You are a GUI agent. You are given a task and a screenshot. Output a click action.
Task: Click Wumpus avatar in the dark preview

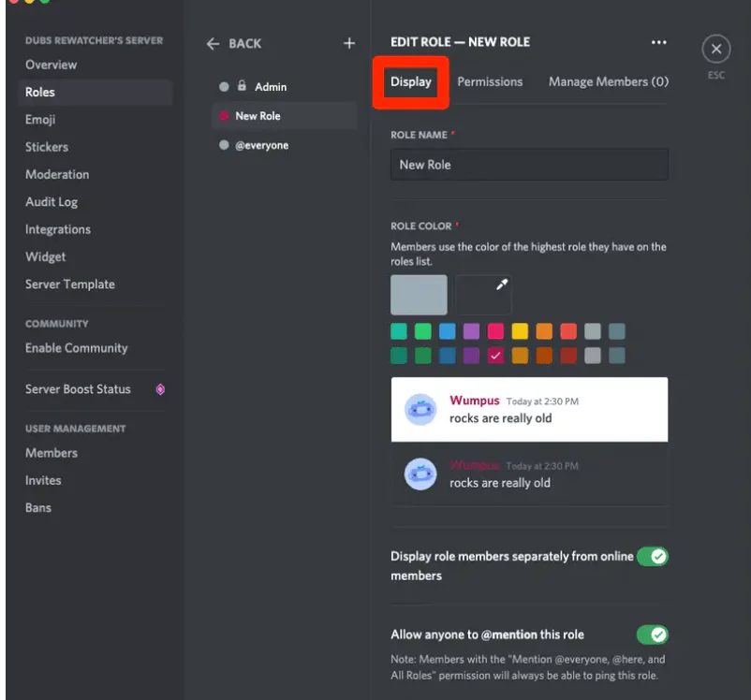[420, 474]
